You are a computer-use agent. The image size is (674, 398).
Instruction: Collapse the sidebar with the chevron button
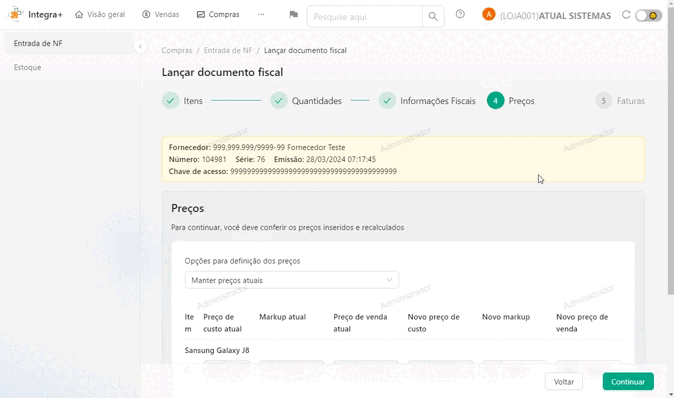pyautogui.click(x=140, y=46)
